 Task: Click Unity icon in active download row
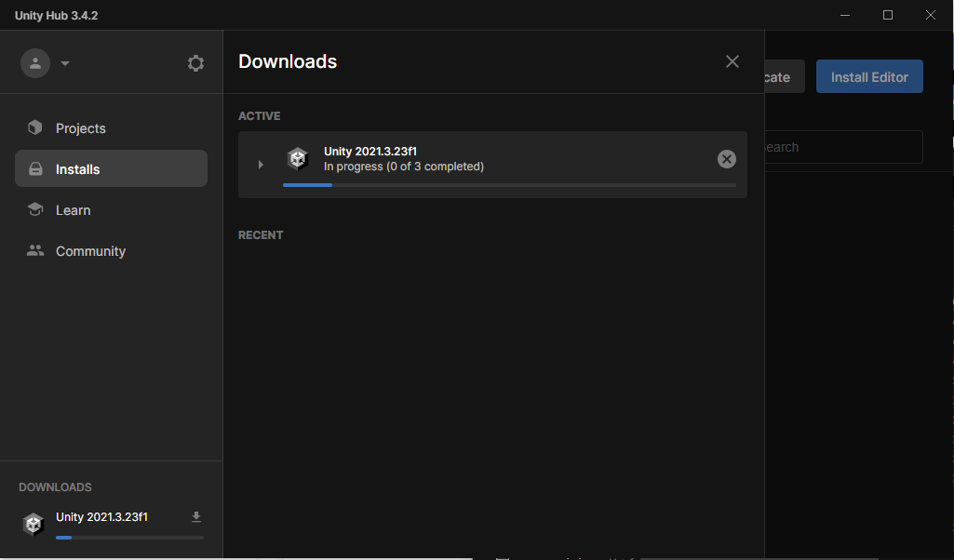click(x=298, y=159)
